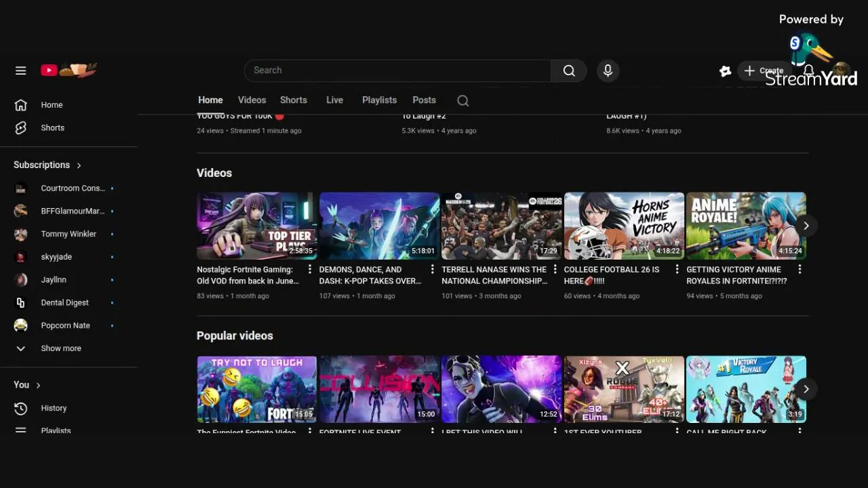This screenshot has height=488, width=868.
Task: Click '24 views • Streamed 1 minute ago'
Action: (249, 131)
